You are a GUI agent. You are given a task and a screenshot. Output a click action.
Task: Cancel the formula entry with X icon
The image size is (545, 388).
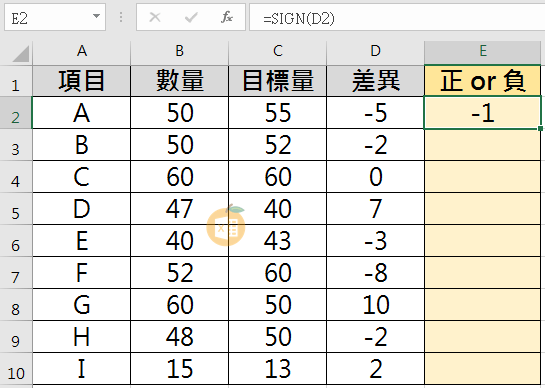155,17
